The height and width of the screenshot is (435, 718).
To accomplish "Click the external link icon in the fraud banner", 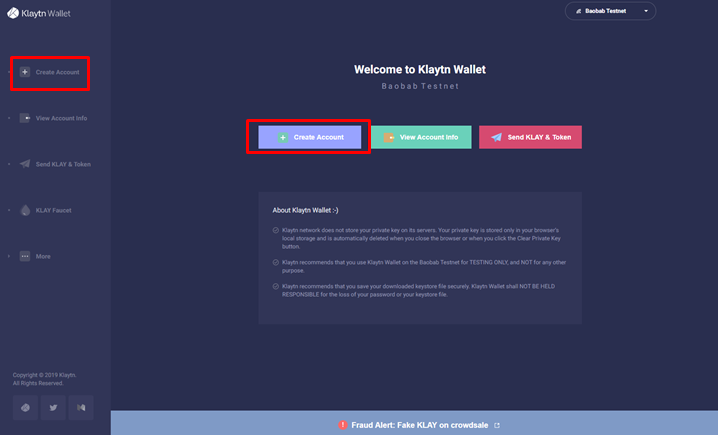I will click(x=497, y=425).
